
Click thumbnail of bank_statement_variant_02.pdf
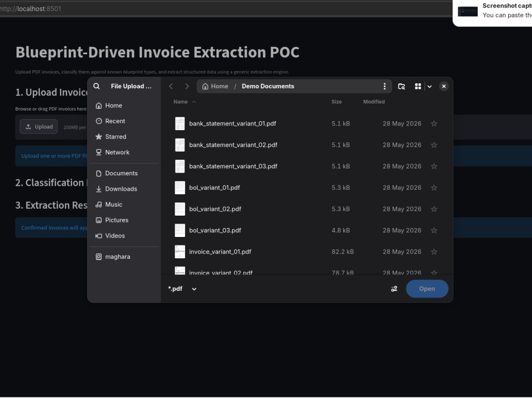pos(180,145)
